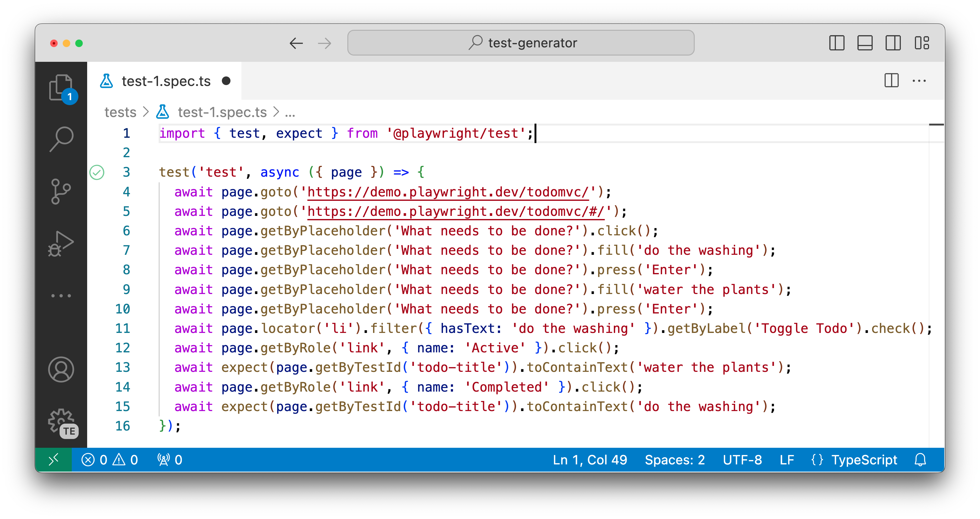This screenshot has height=519, width=980.
Task: Open the editor More Actions menu
Action: click(919, 81)
